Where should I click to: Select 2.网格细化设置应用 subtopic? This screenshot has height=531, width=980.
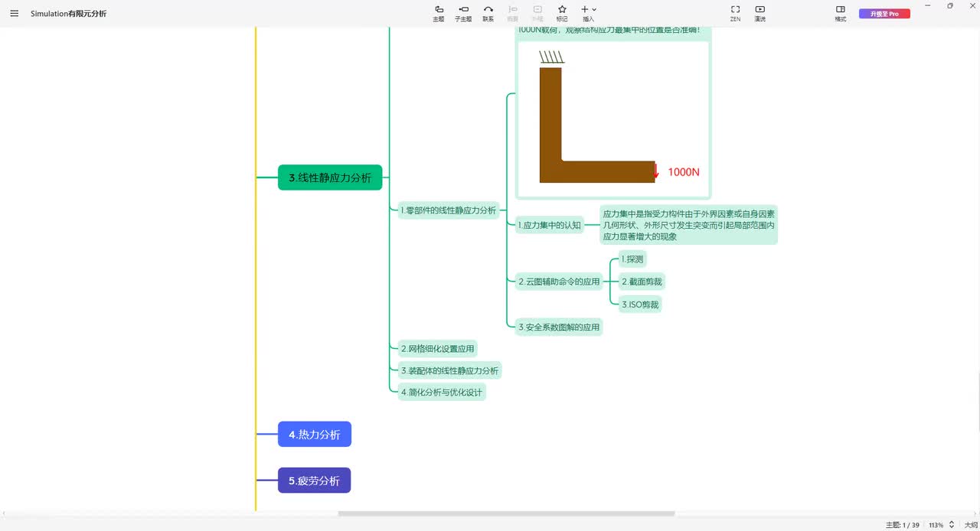tap(438, 349)
